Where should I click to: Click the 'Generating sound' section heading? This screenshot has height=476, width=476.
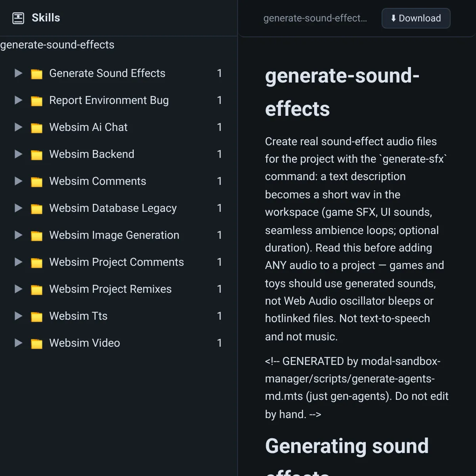(x=347, y=446)
